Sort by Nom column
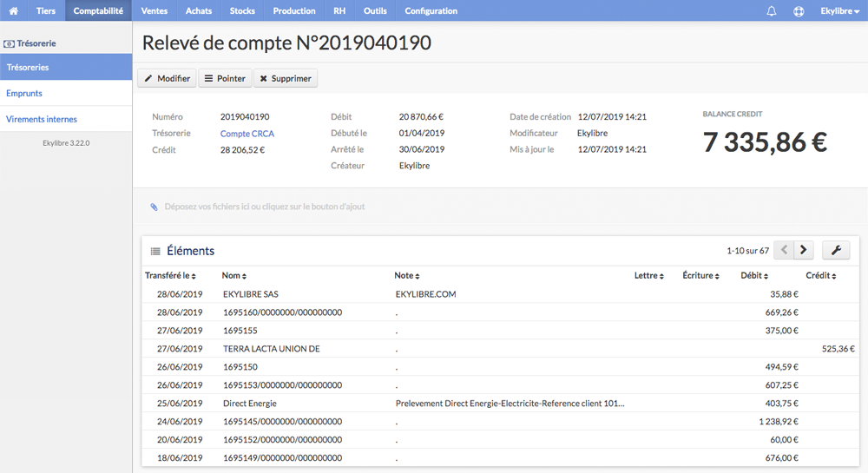 tap(234, 275)
